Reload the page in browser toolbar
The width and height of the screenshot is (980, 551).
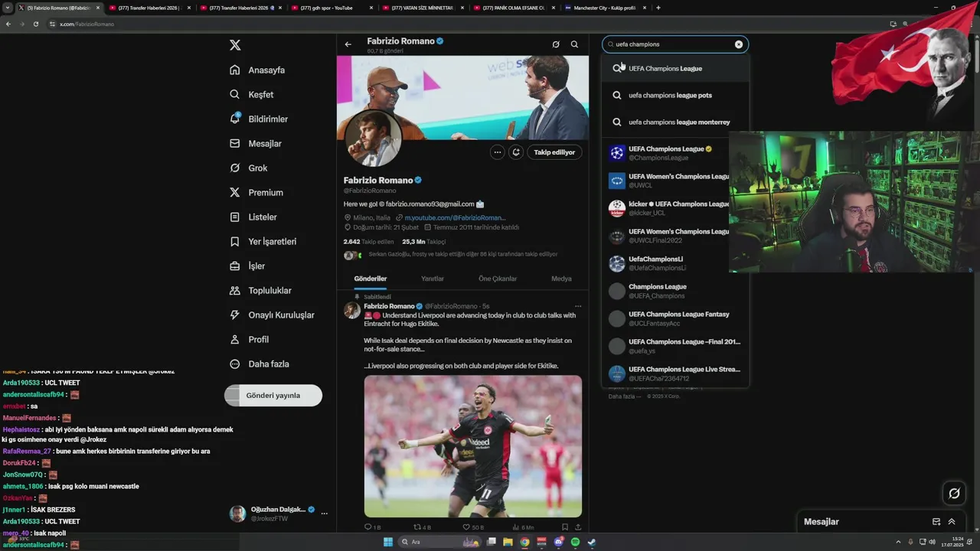point(35,24)
